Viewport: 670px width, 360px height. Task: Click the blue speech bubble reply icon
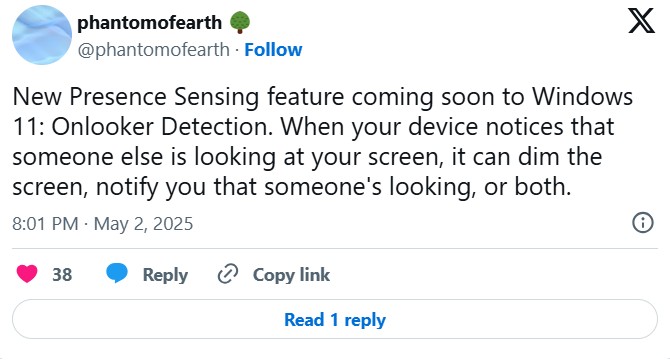tap(117, 273)
